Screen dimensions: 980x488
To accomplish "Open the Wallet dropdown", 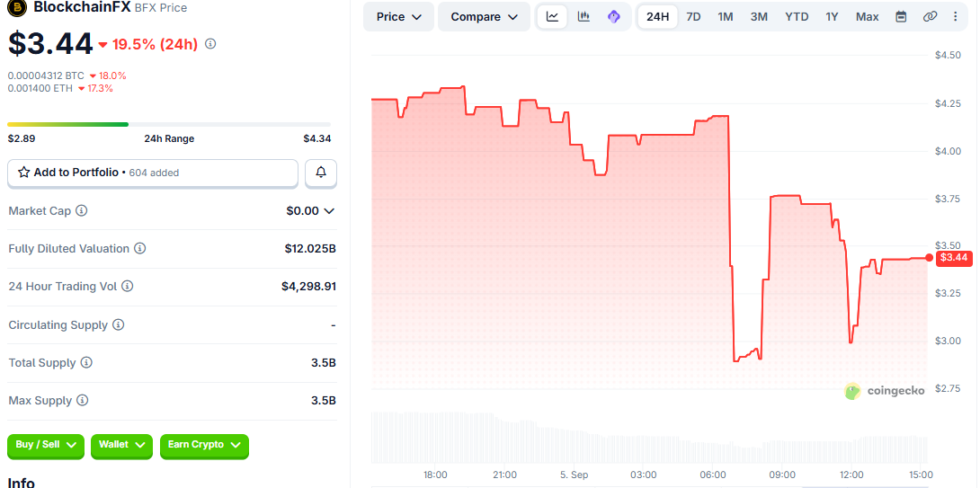I will 121,445.
